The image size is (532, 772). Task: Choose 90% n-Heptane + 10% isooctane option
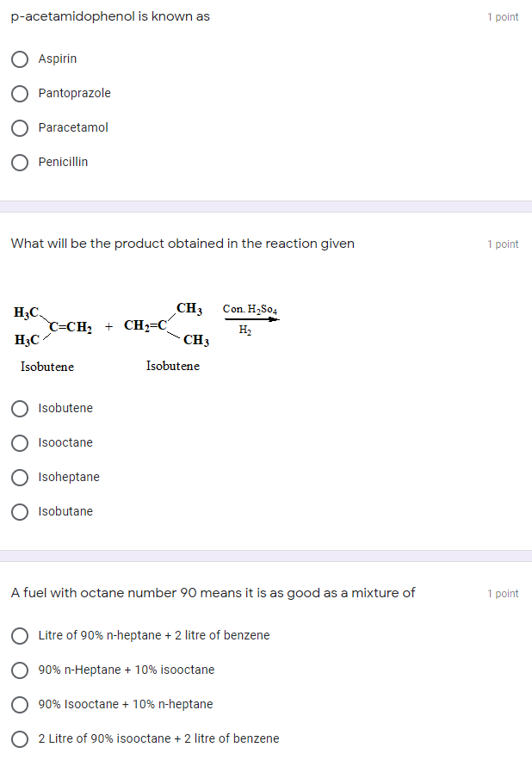20,670
